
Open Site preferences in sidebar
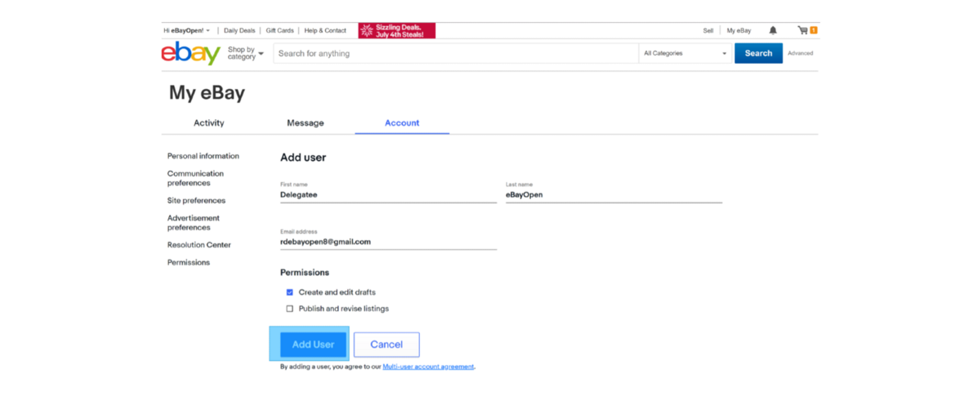tap(196, 200)
